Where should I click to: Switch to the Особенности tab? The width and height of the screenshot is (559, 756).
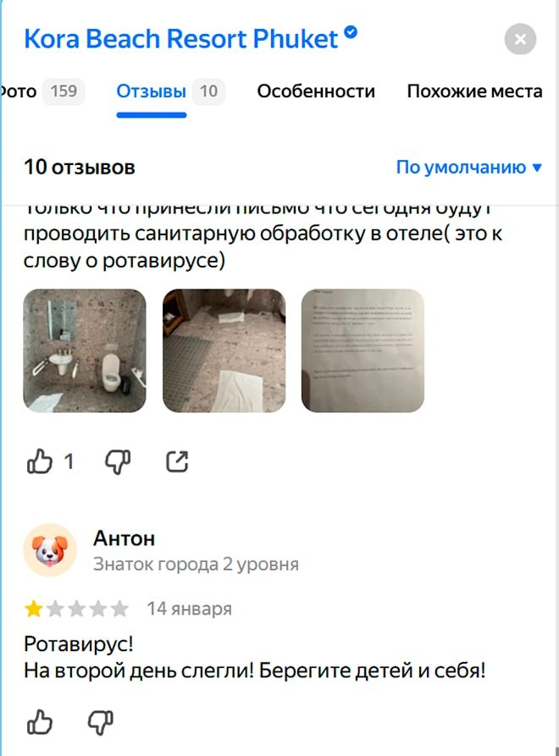pos(316,91)
